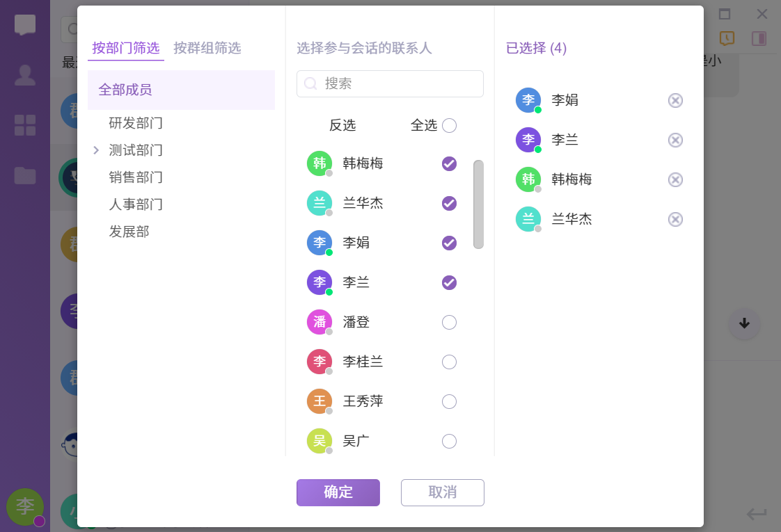Select the 王秀萍 contact checkbox
The height and width of the screenshot is (532, 781).
pyautogui.click(x=449, y=402)
